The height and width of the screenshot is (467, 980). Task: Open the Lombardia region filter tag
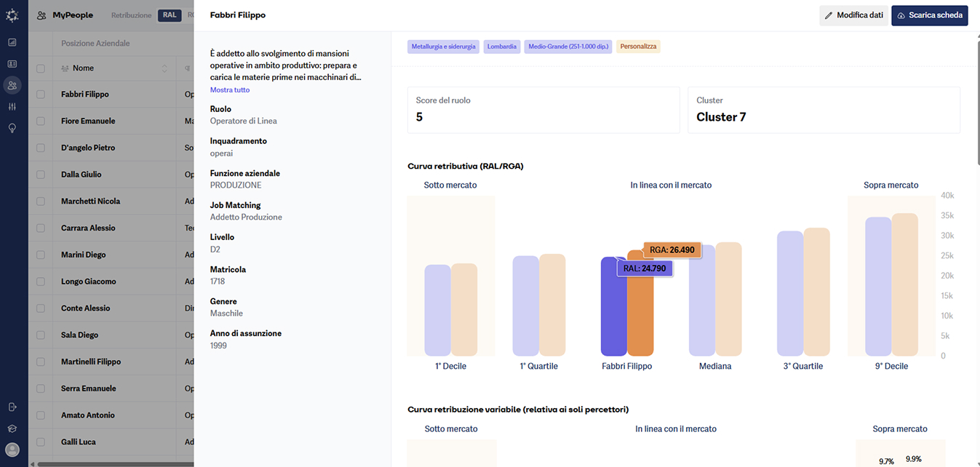click(501, 47)
